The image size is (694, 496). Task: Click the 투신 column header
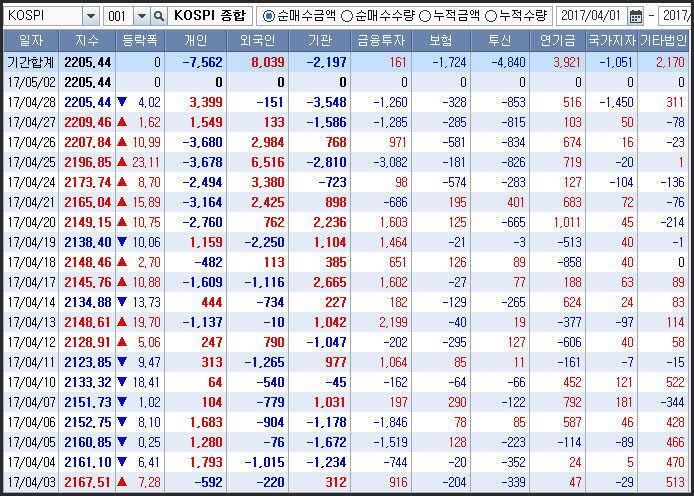500,41
